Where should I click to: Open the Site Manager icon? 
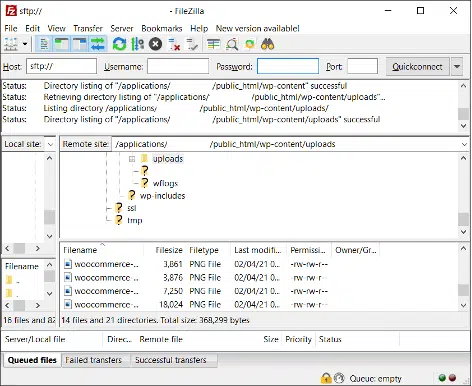tap(11, 44)
